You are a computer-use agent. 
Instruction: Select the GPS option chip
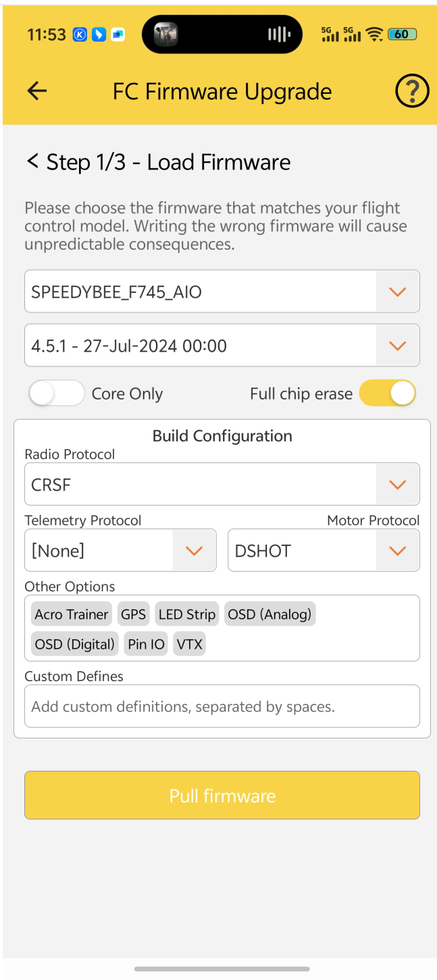[x=133, y=614]
